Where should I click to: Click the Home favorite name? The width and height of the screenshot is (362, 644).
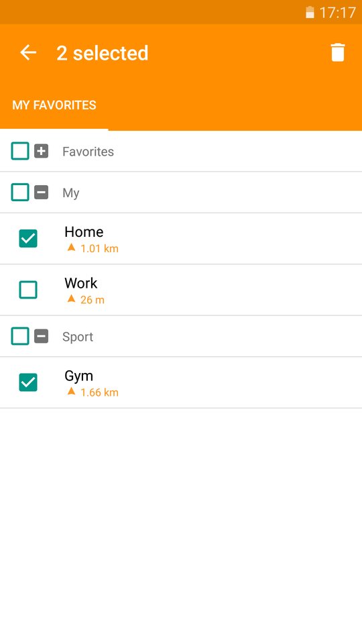84,232
